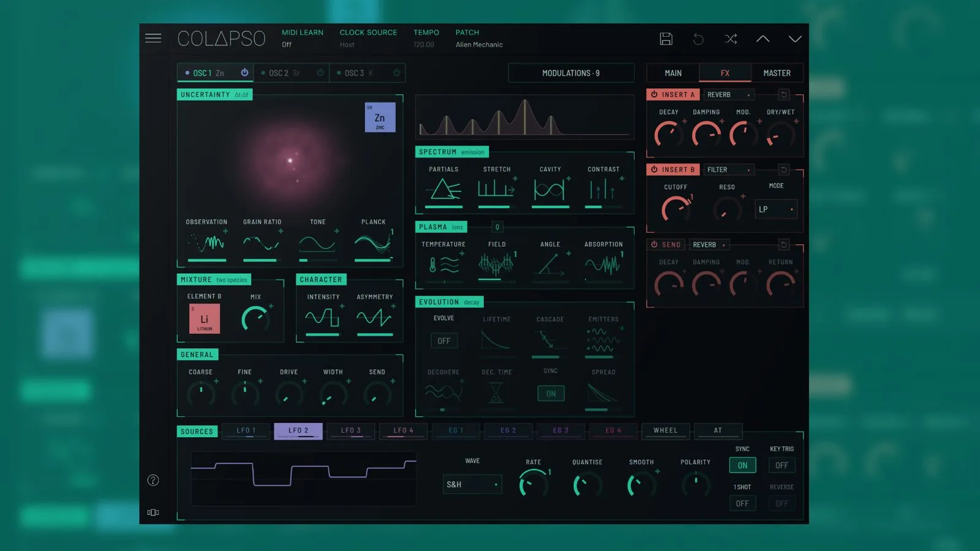Open the hamburger menu

point(153,38)
